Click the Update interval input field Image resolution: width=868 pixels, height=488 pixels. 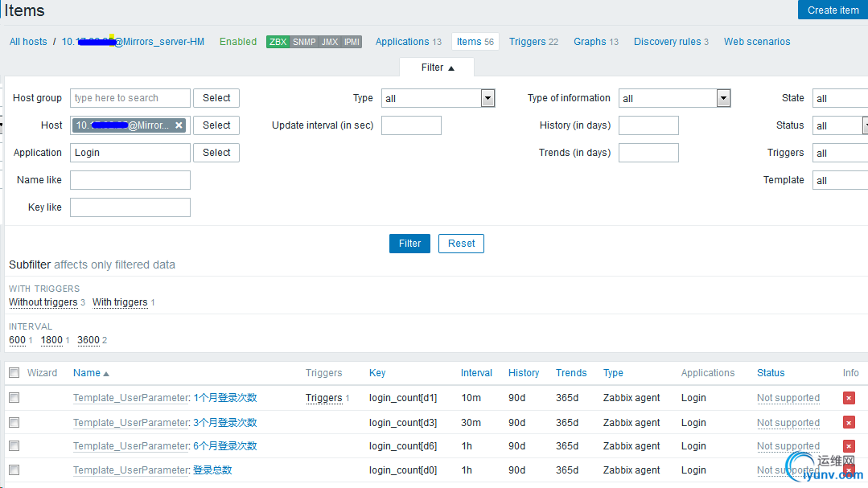[411, 125]
